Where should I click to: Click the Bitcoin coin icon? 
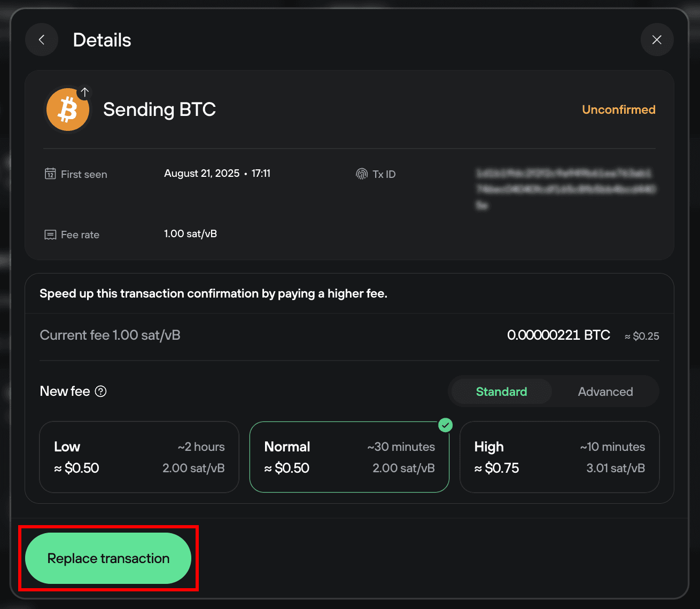pyautogui.click(x=68, y=110)
